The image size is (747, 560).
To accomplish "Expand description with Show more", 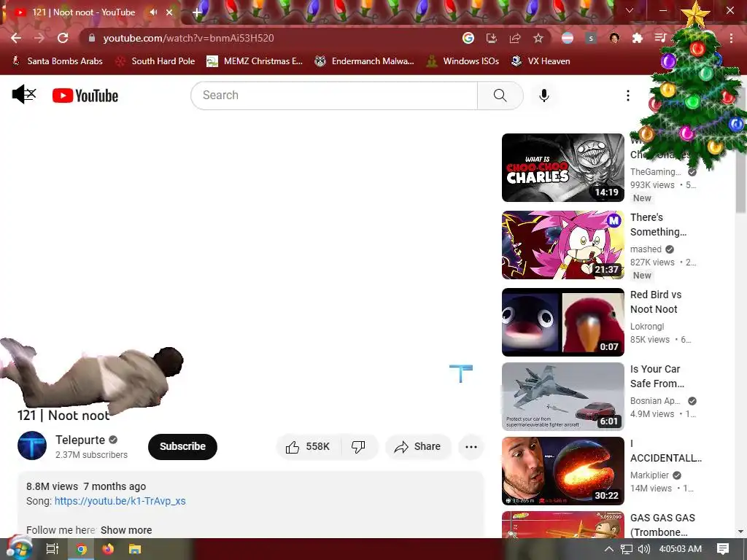I will pos(126,530).
